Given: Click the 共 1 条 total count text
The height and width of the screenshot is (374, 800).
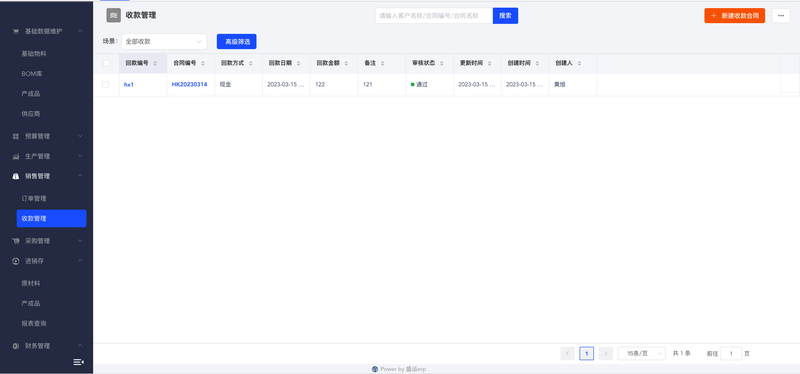Looking at the screenshot, I should [x=682, y=354].
